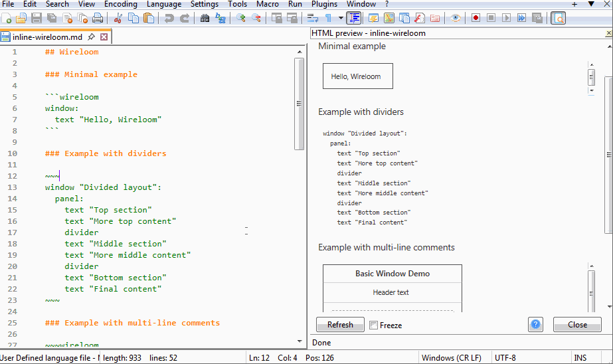Toggle file monitoring eye icon
The height and width of the screenshot is (364, 613).
(455, 18)
